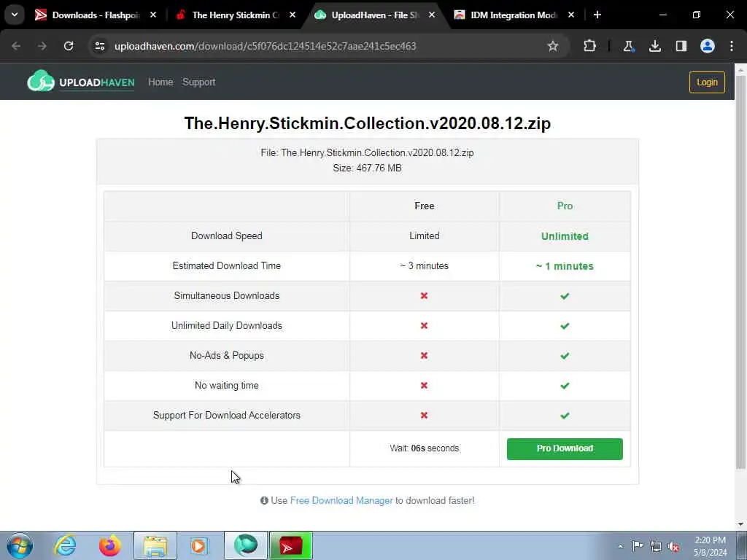Click the '~ 1 minutes' cell
The image size is (747, 560).
[565, 266]
